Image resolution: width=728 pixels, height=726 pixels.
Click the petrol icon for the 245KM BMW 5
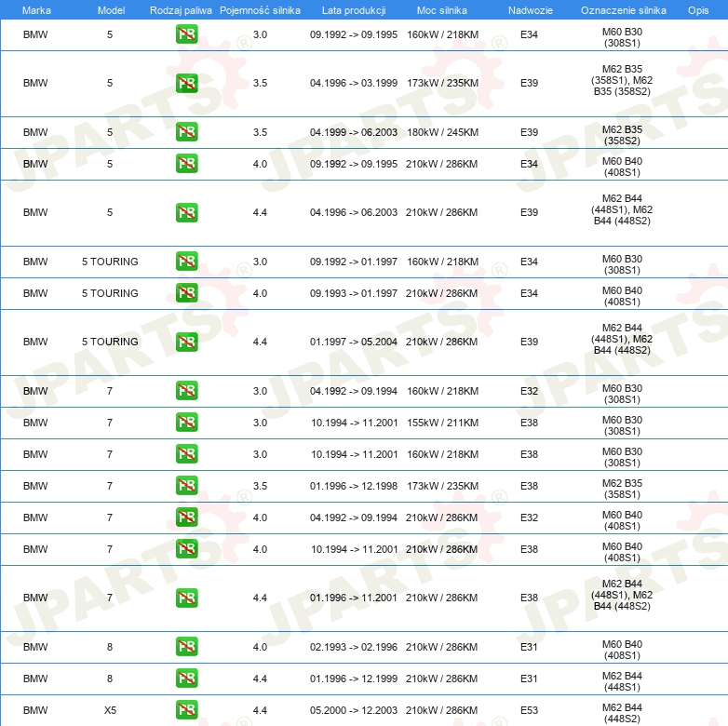point(186,132)
